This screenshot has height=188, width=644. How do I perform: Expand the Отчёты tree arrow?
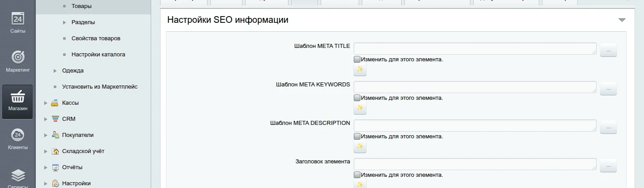pyautogui.click(x=46, y=167)
